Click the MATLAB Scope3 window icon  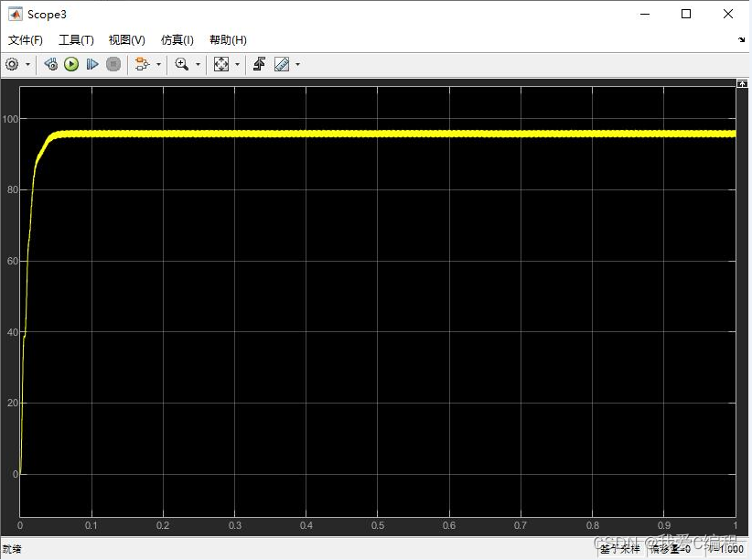click(16, 15)
